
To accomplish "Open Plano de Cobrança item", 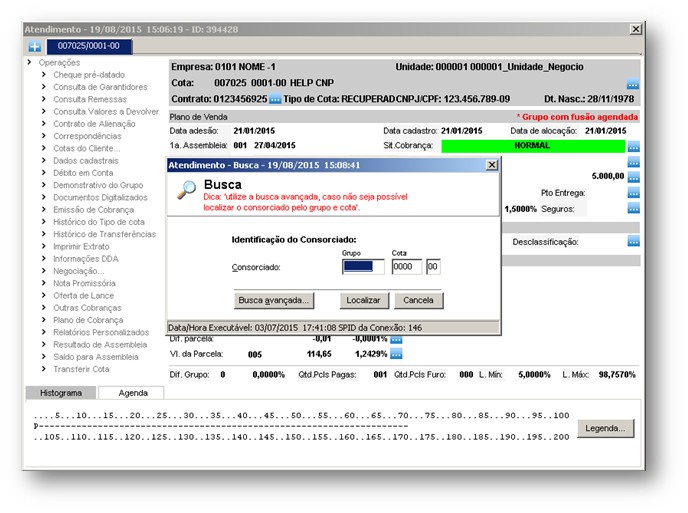I will (88, 320).
